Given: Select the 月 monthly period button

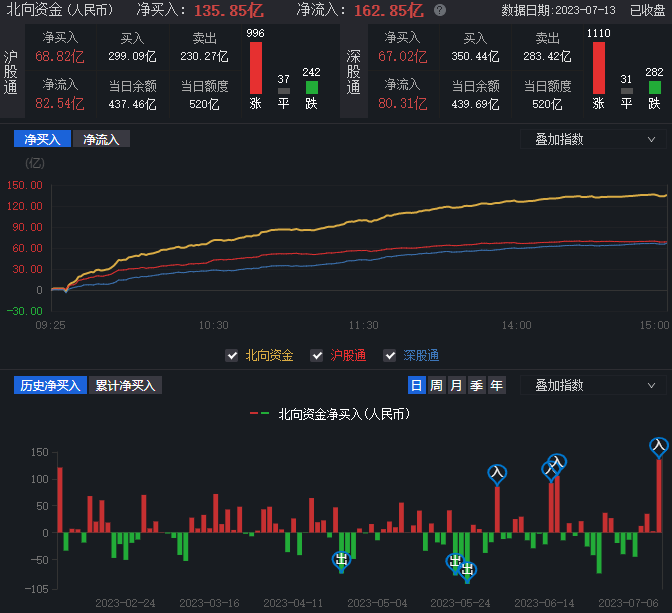Looking at the screenshot, I should tap(456, 385).
